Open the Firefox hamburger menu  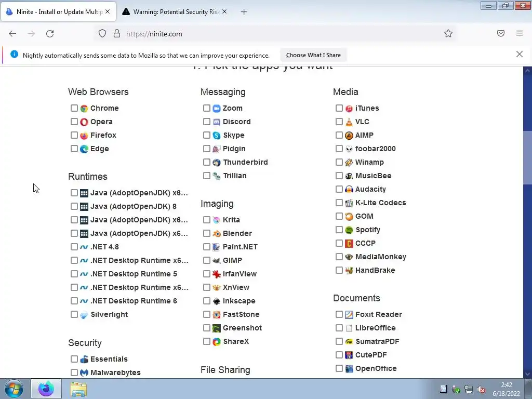click(x=520, y=33)
